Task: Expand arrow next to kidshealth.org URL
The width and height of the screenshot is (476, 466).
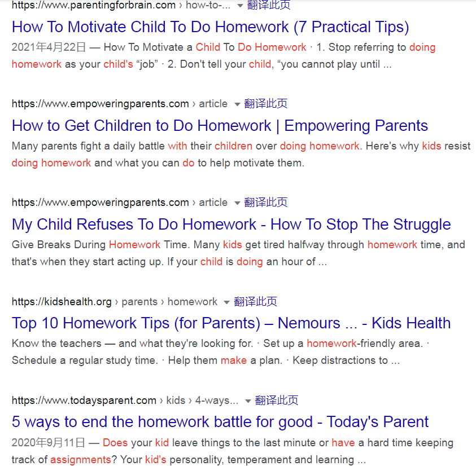Action: (x=226, y=302)
